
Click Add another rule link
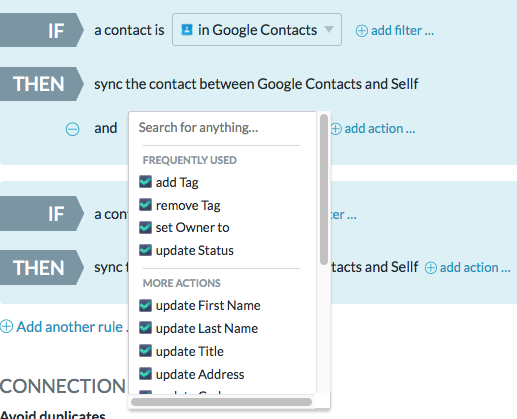click(x=70, y=327)
